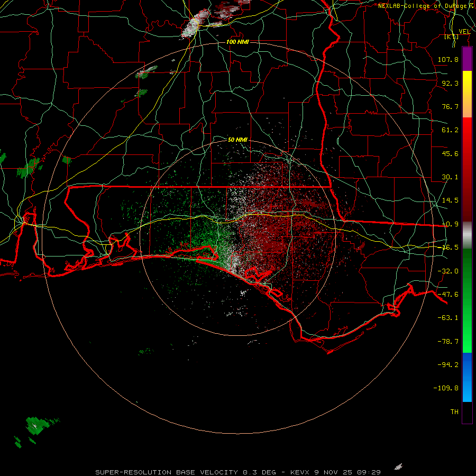The height and width of the screenshot is (476, 476).
Task: Click the 61.2 velocity scale value
Action: (450, 130)
